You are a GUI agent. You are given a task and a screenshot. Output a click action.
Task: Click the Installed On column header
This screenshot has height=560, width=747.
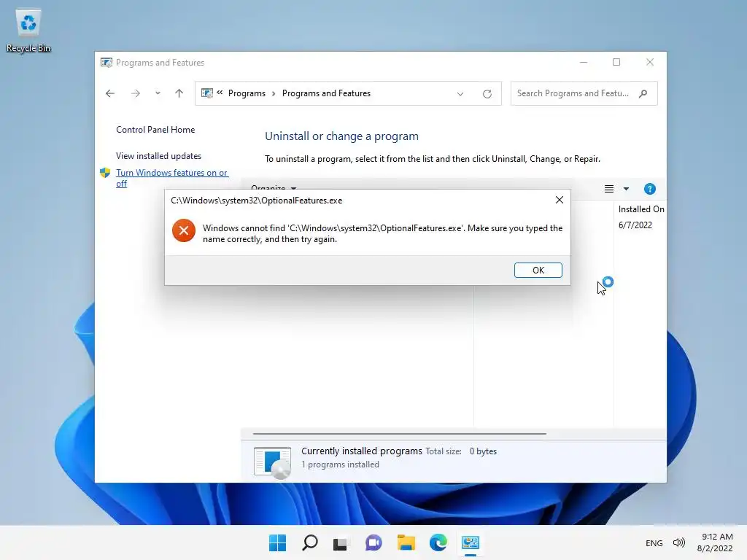640,209
